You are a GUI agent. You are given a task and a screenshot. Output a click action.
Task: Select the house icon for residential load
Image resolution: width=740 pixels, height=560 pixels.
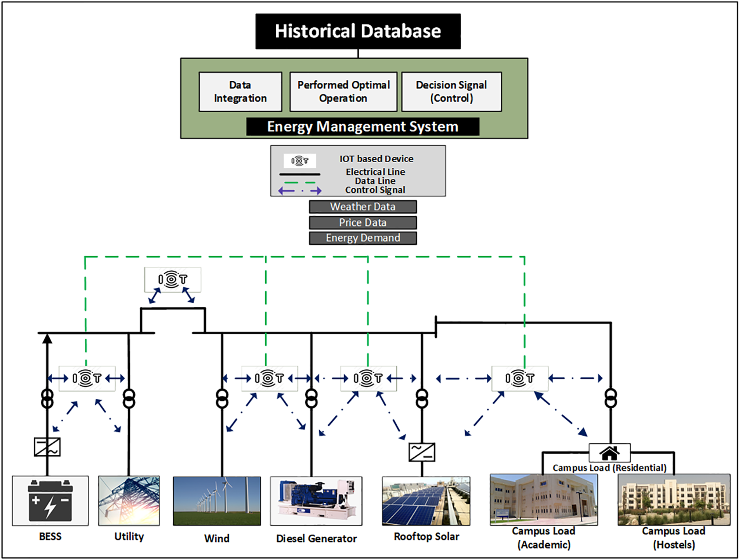coord(609,453)
